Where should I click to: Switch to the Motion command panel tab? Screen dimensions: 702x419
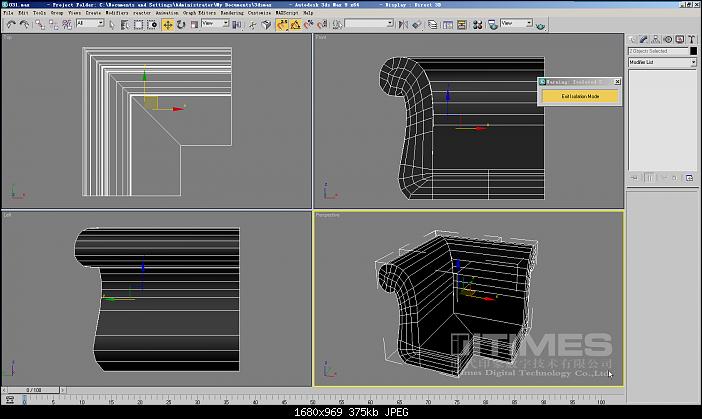pos(668,40)
